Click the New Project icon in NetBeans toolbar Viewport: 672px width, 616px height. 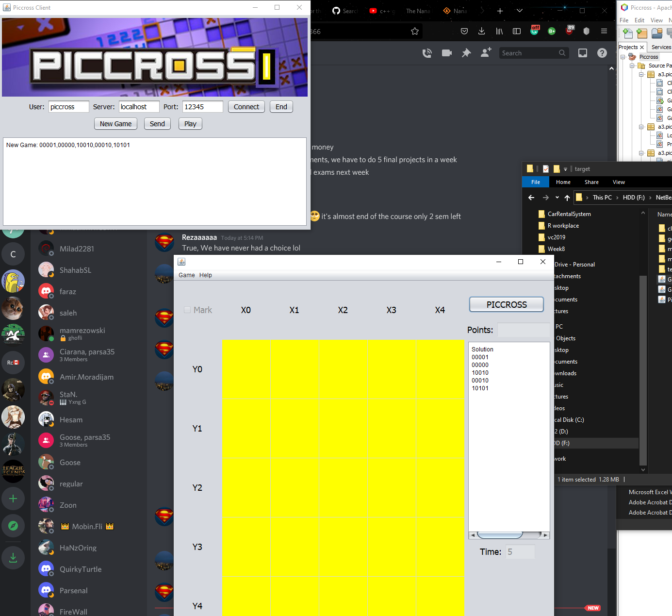[642, 33]
